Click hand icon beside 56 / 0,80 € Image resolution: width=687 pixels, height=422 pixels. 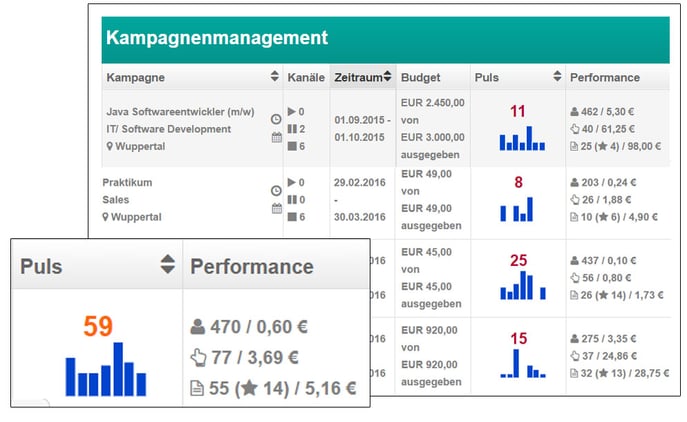[575, 278]
